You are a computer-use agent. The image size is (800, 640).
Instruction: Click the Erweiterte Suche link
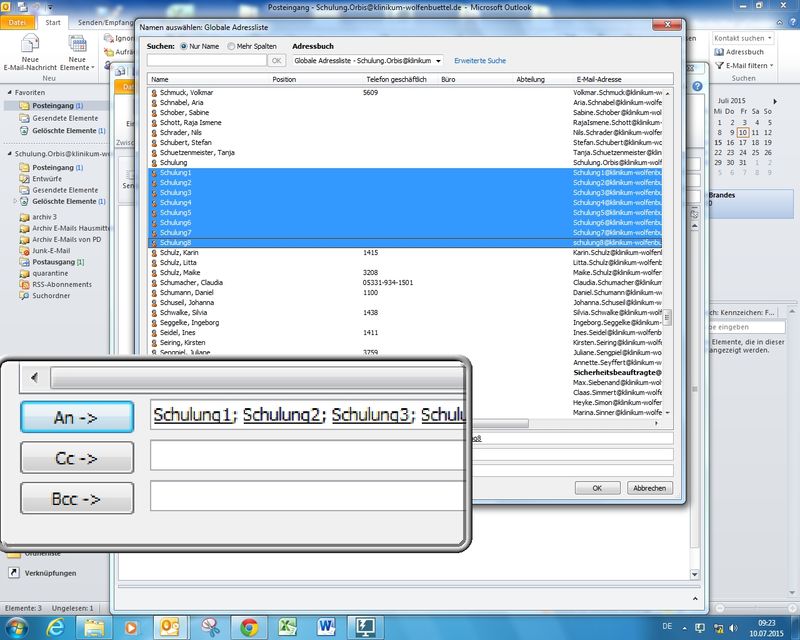pos(479,61)
